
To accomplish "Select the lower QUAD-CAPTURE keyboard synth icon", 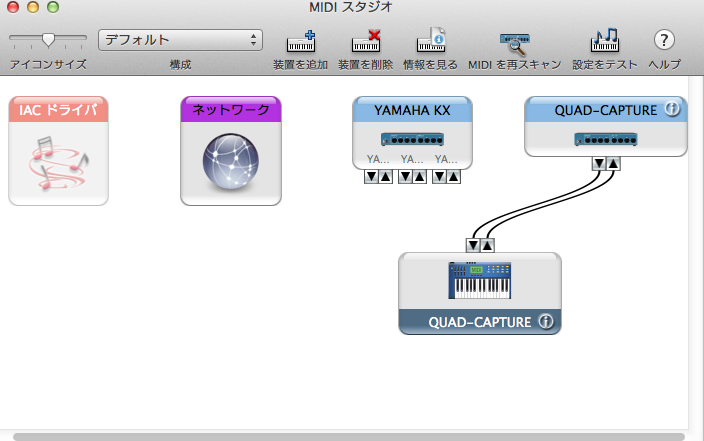I will (x=480, y=281).
